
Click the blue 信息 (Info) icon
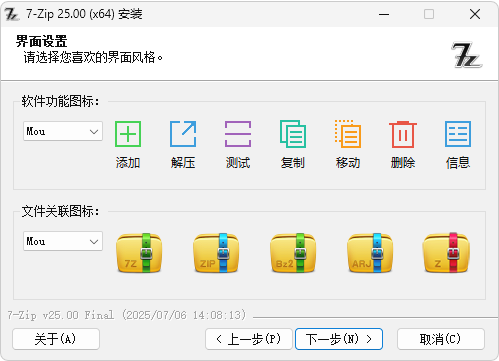pyautogui.click(x=458, y=134)
